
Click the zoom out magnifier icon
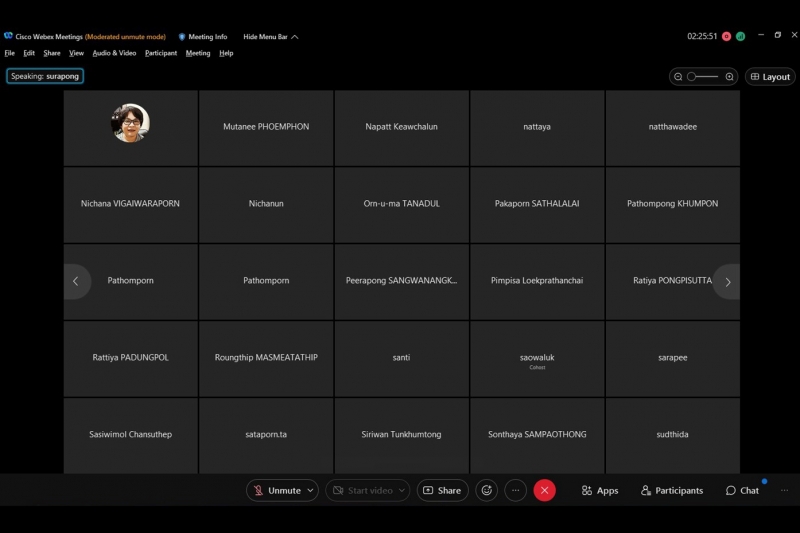point(678,77)
